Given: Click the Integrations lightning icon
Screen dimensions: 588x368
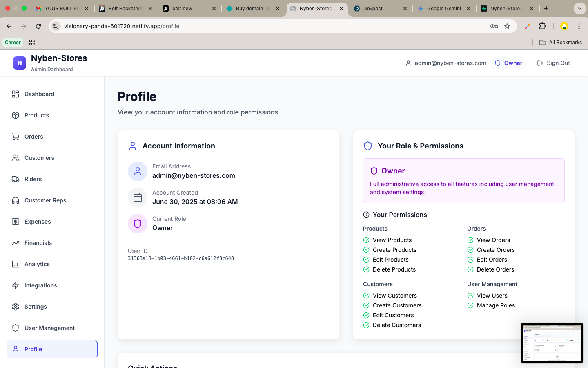Looking at the screenshot, I should tap(16, 285).
